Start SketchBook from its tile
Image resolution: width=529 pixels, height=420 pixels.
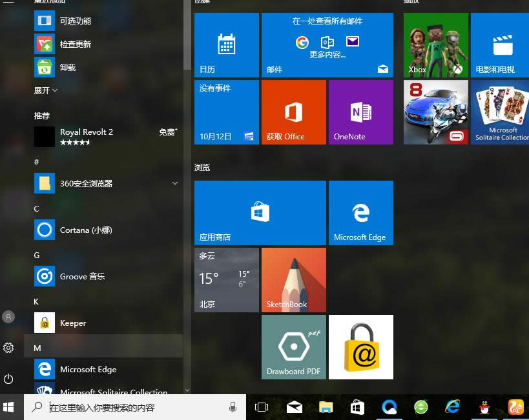click(293, 279)
